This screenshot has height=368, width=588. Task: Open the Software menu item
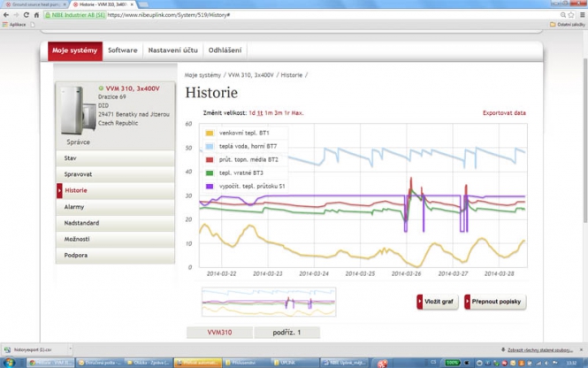click(123, 50)
